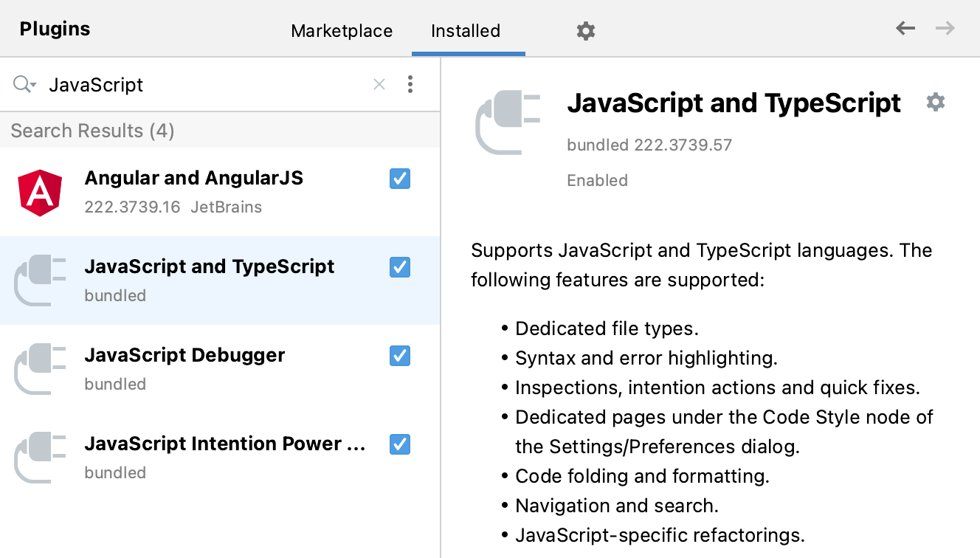Open the kebab menu next to the search field
The height and width of the screenshot is (558, 980).
click(410, 84)
